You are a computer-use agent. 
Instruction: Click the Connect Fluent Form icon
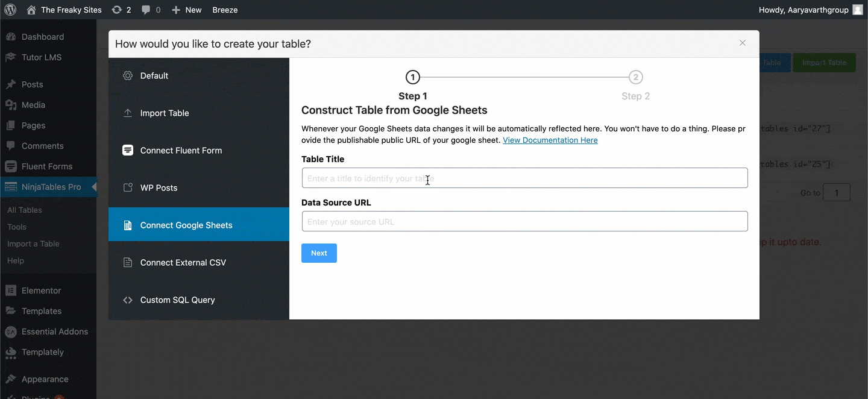click(128, 151)
